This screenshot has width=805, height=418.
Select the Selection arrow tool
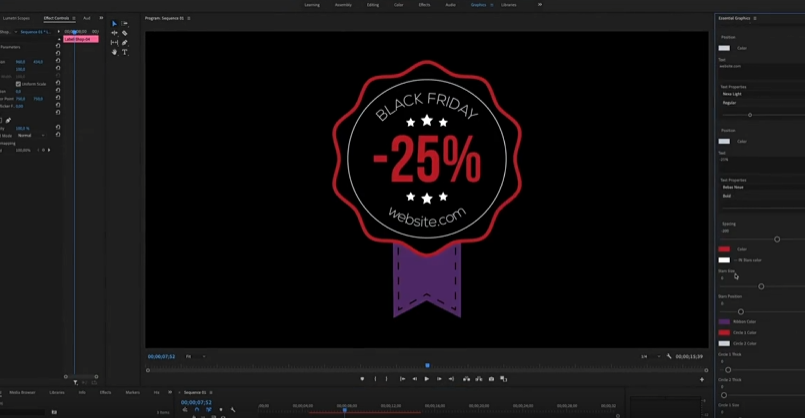coord(114,23)
